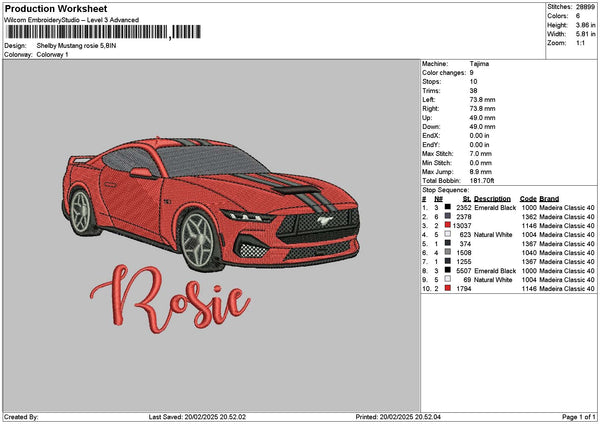Click code 1362 in stop row 2

click(529, 217)
